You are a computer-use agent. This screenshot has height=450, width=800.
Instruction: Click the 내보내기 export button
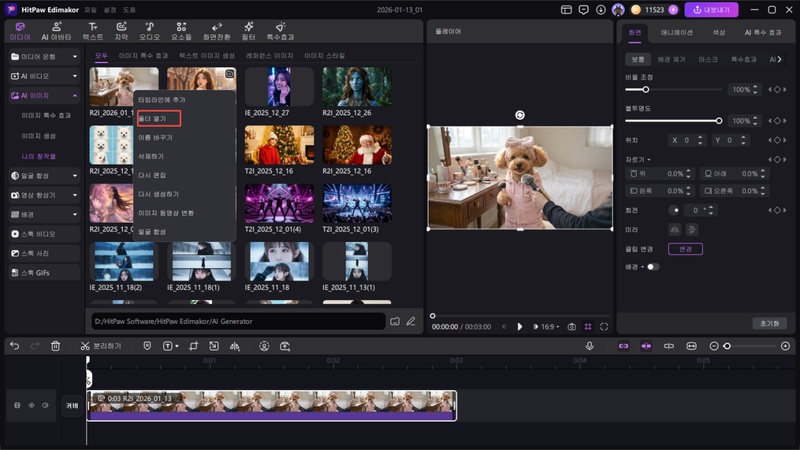(711, 9)
